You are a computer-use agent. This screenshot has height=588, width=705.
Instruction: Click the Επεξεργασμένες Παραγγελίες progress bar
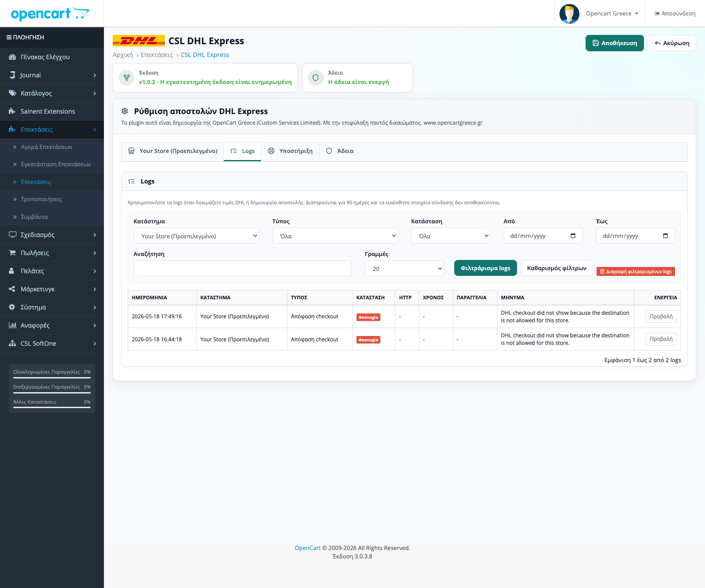point(52,393)
